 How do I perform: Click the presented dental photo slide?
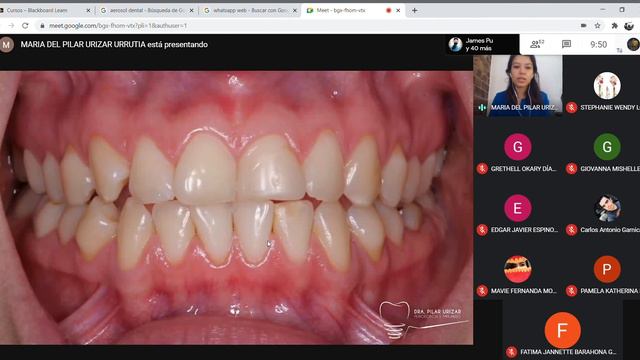click(236, 208)
